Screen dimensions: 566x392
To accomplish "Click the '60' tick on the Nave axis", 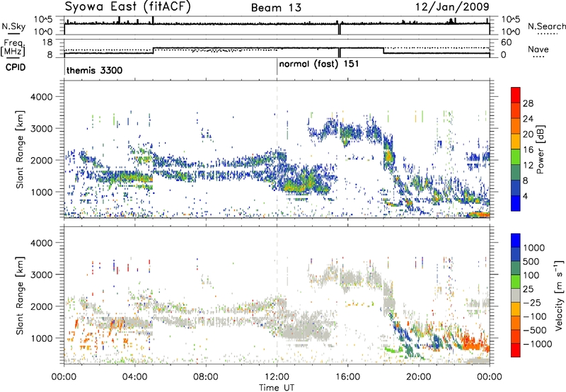I will coord(507,42).
